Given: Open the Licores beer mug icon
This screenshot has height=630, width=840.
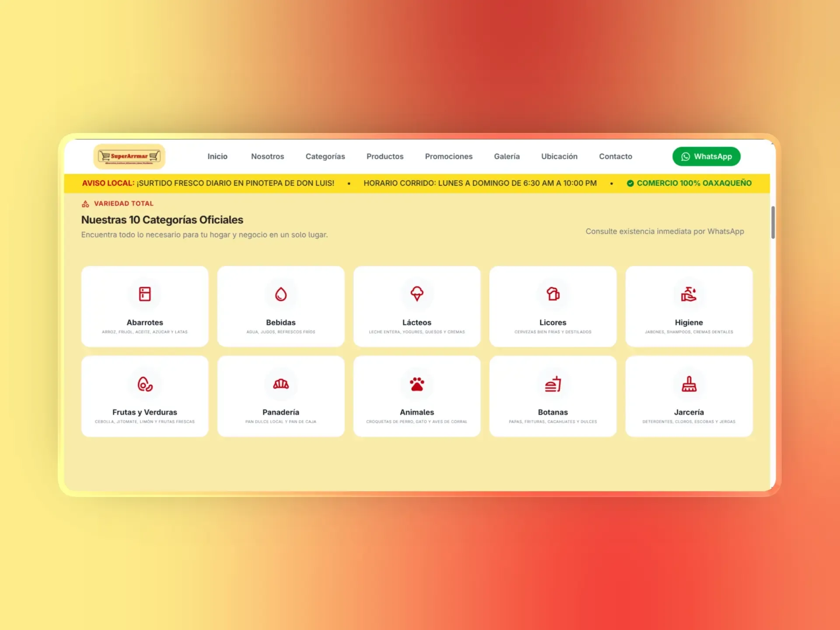Looking at the screenshot, I should pyautogui.click(x=553, y=294).
